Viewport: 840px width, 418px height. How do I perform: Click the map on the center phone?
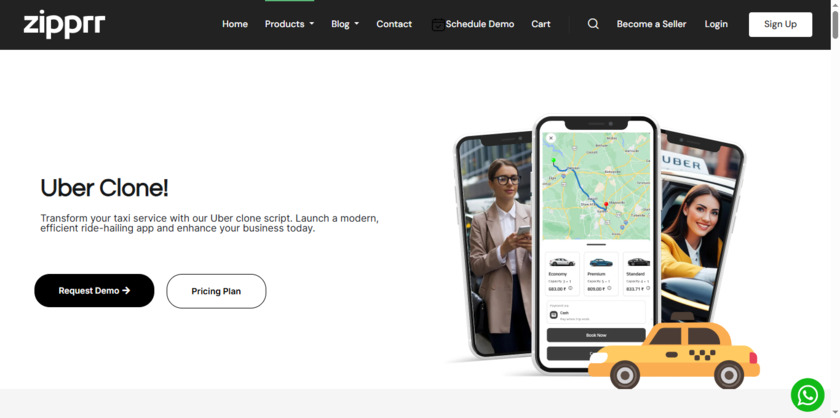tap(596, 186)
